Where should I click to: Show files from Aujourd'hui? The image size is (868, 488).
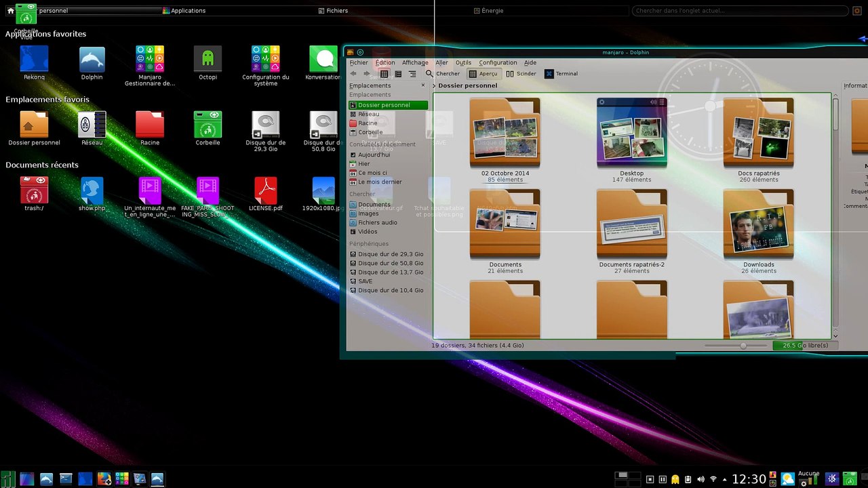click(389, 155)
